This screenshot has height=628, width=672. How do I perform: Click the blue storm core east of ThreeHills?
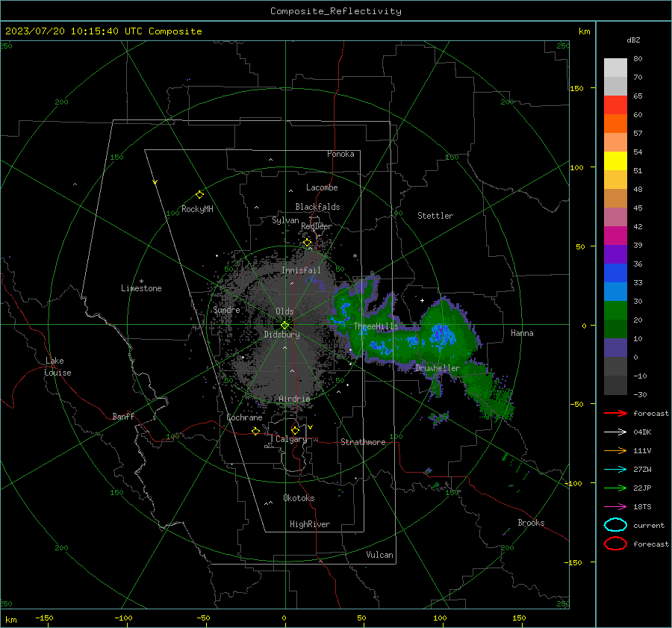click(x=441, y=335)
